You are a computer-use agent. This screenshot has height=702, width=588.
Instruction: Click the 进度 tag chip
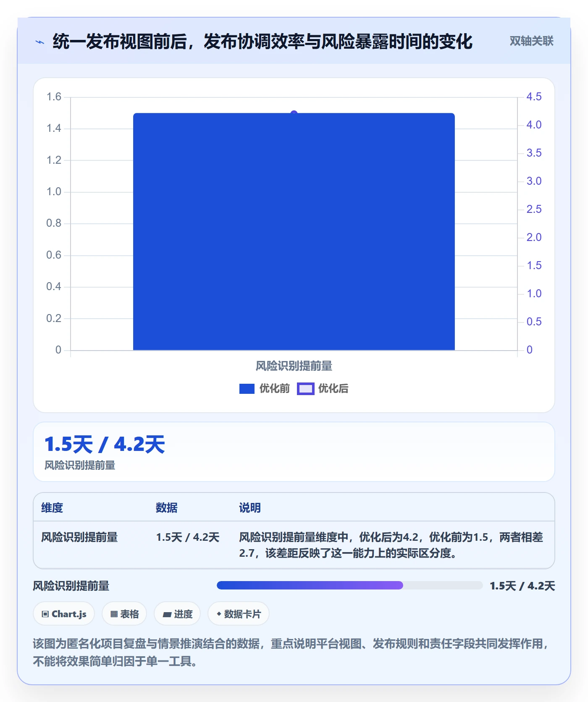pos(177,614)
